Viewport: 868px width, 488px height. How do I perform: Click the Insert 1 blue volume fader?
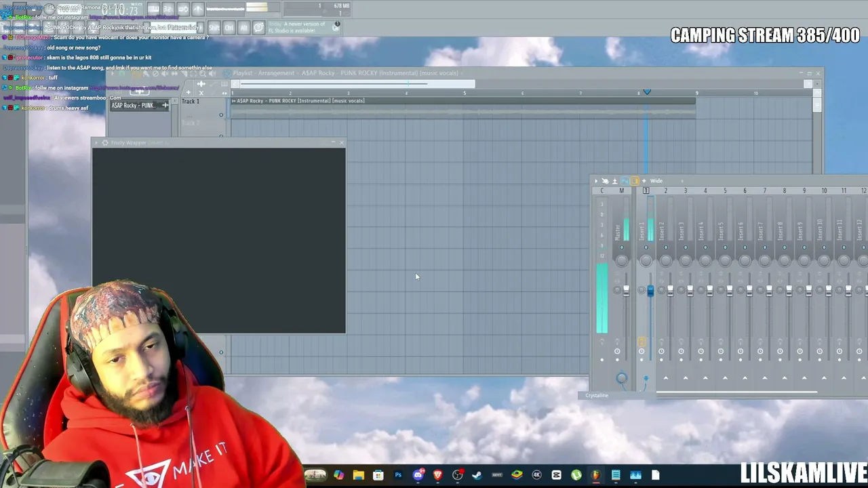point(650,290)
